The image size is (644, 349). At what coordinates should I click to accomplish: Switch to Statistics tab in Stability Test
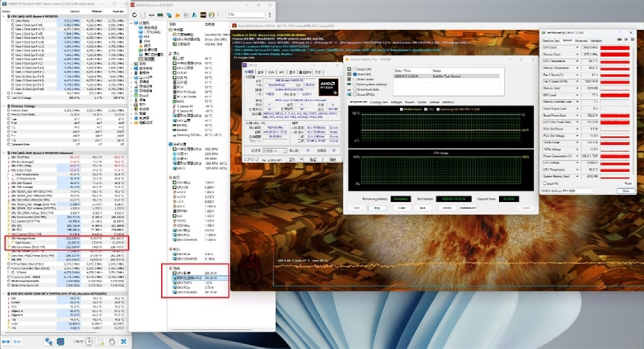448,102
